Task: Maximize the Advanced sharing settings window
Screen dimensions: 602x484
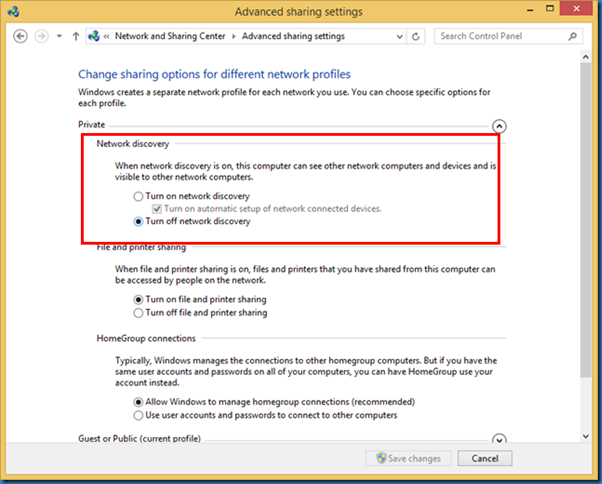Action: pos(550,9)
